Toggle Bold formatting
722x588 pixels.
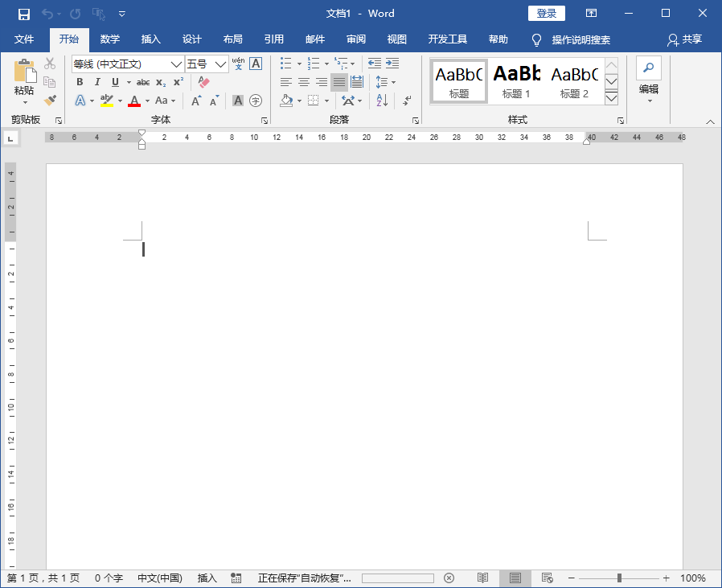(x=80, y=82)
